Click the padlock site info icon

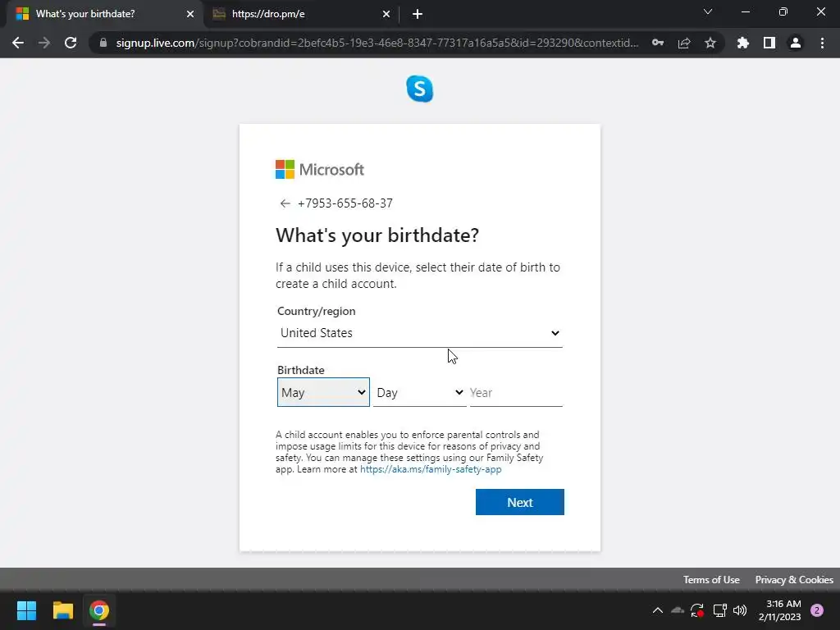(x=103, y=43)
